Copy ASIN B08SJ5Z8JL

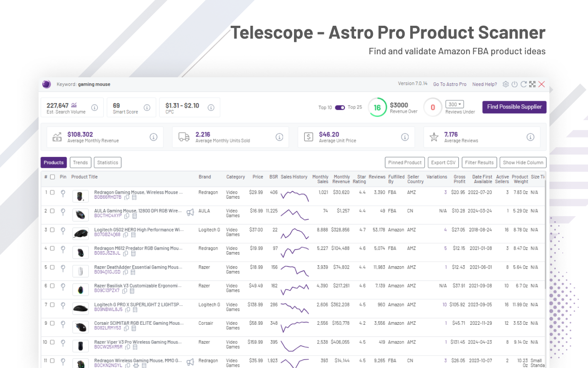pos(125,253)
